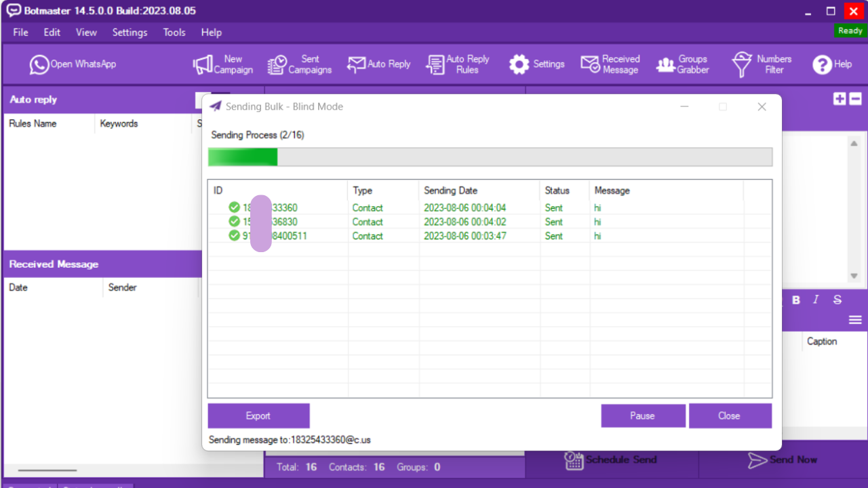
Task: Toggle italic text formatting
Action: (816, 300)
